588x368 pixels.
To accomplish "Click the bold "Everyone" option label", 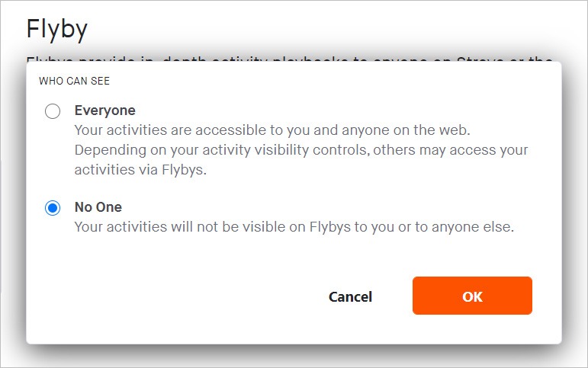I will point(104,110).
